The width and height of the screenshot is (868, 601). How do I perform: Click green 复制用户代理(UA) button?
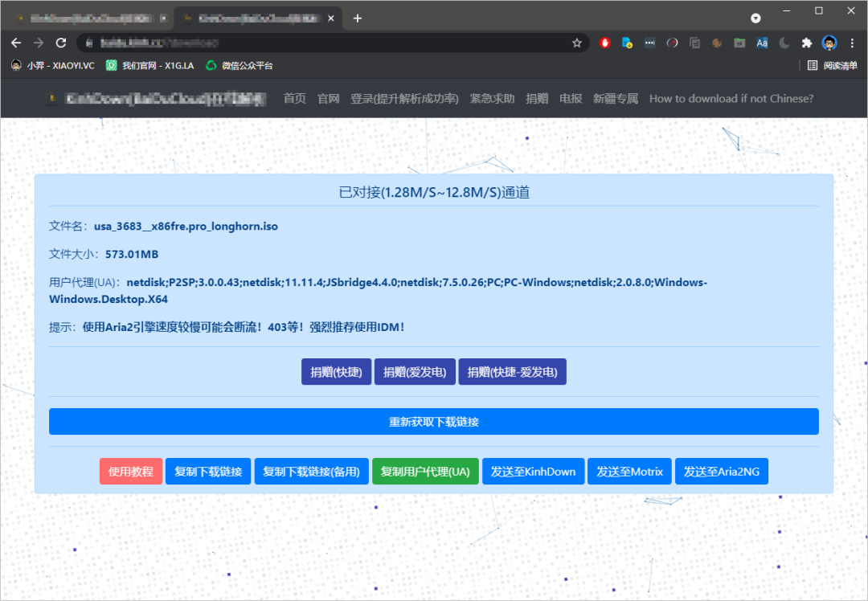[425, 472]
